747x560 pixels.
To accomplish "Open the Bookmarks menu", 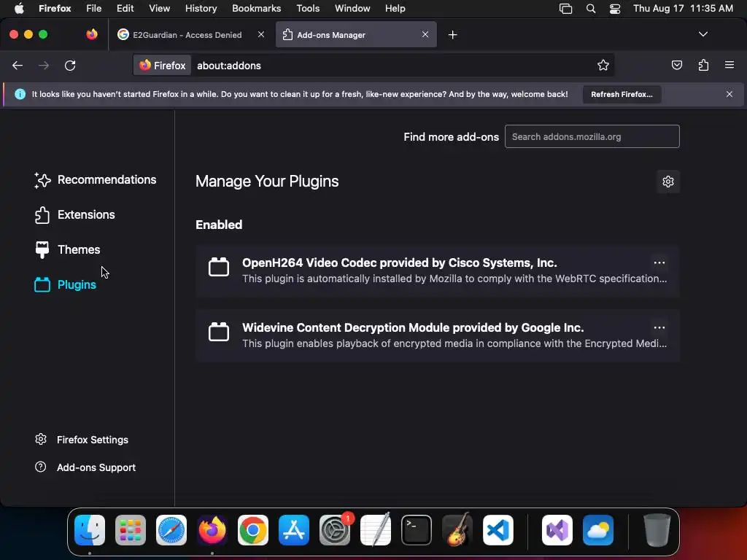I will coord(256,9).
